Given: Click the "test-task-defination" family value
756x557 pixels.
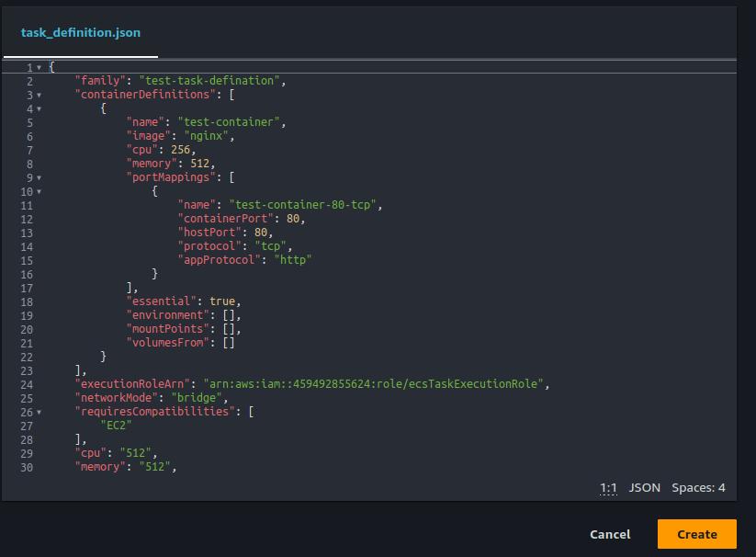Looking at the screenshot, I should point(209,81).
